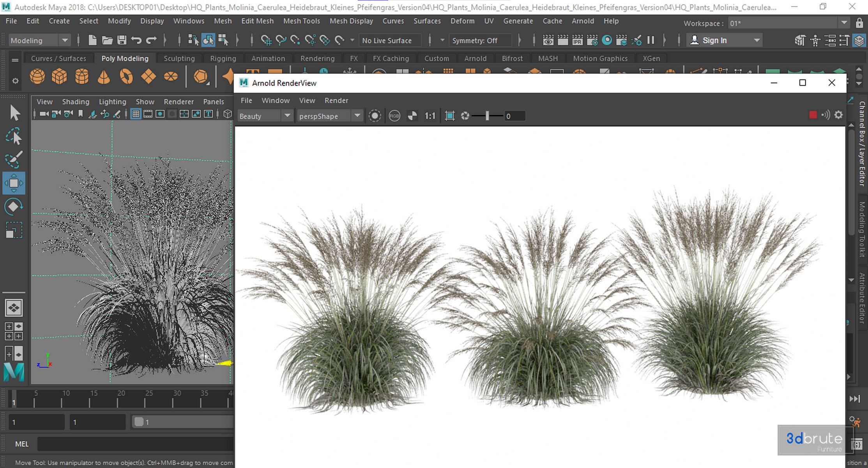
Task: Toggle crop region in Arnold RenderView
Action: [x=450, y=116]
